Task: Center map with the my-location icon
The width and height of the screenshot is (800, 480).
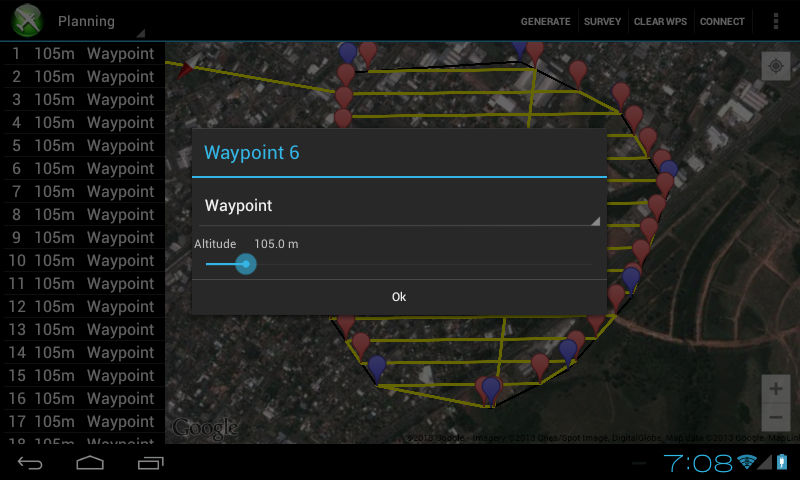Action: point(776,66)
